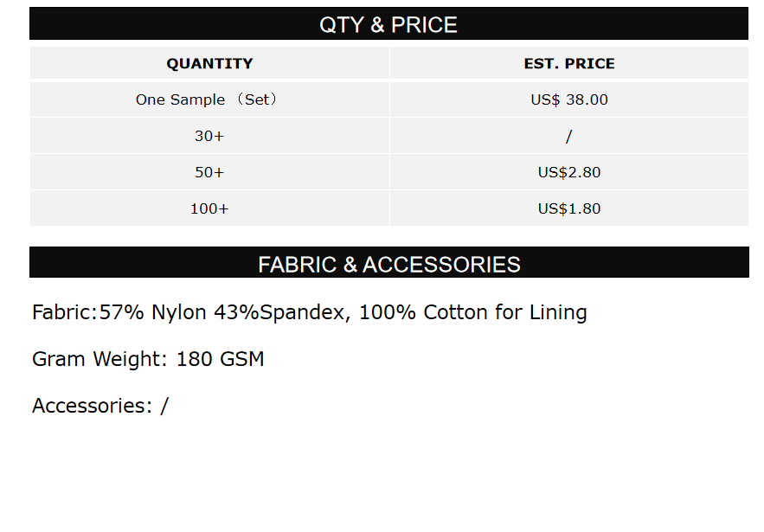Click the slash price for 30+

point(568,136)
